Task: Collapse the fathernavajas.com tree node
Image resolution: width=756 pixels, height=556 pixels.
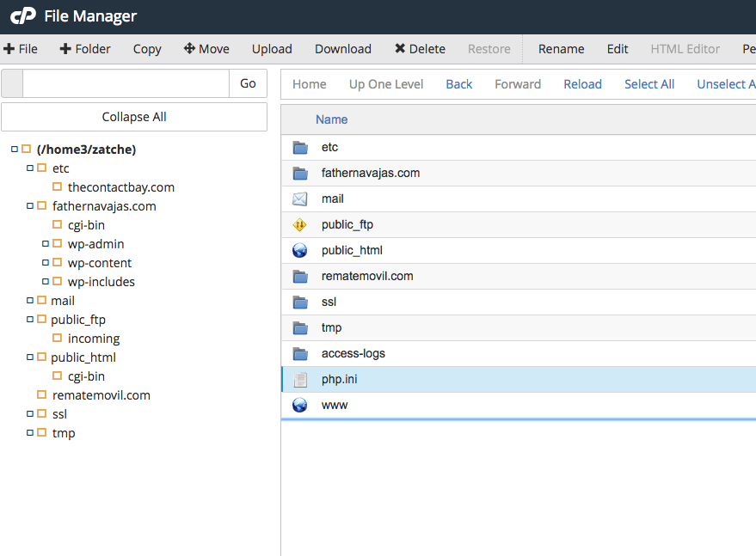Action: (x=30, y=206)
